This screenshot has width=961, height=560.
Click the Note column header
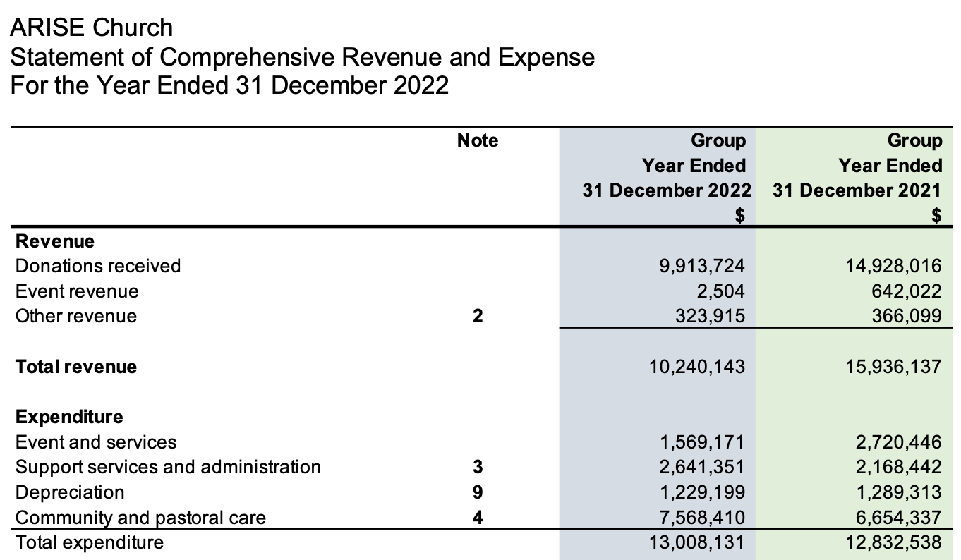coord(478,140)
